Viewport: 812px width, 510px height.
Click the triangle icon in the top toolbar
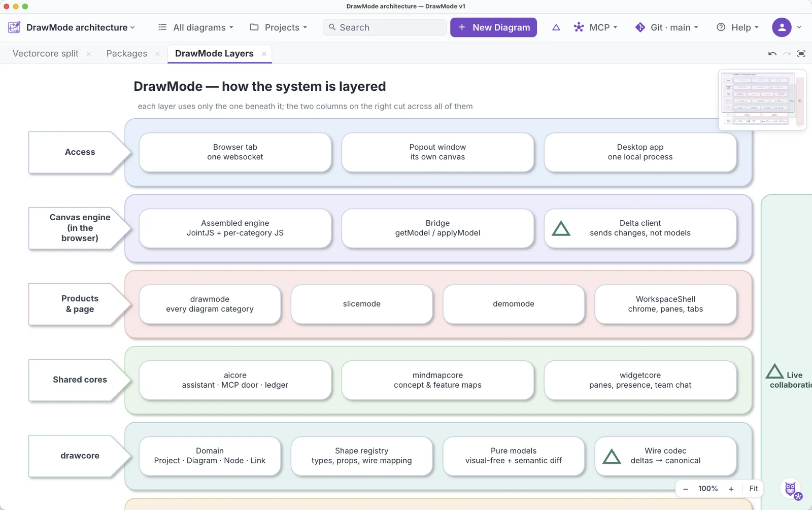click(x=556, y=27)
